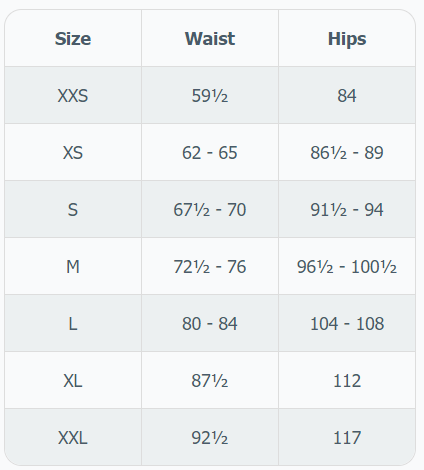Select the XXL size cell

pyautogui.click(x=73, y=438)
